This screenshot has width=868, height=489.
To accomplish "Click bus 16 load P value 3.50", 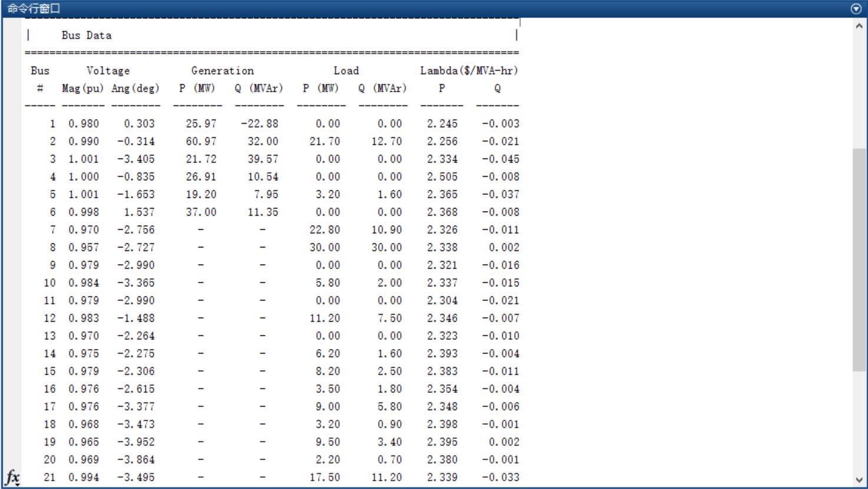I will 328,389.
